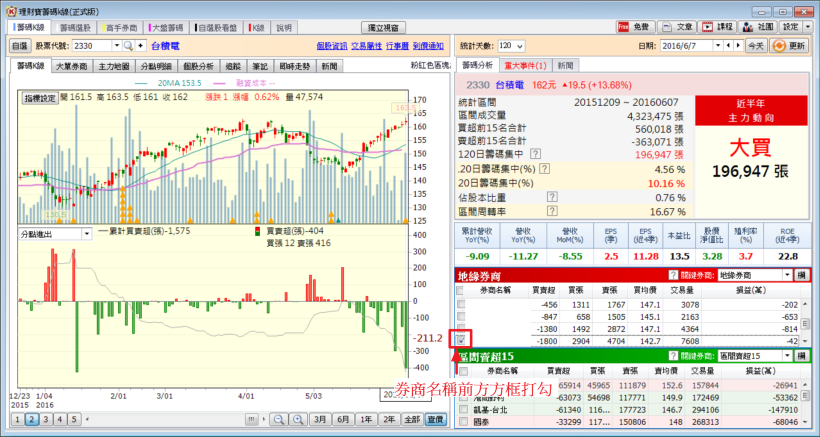Uncheck the checked box for -1800 row
The height and width of the screenshot is (437, 820).
[461, 340]
